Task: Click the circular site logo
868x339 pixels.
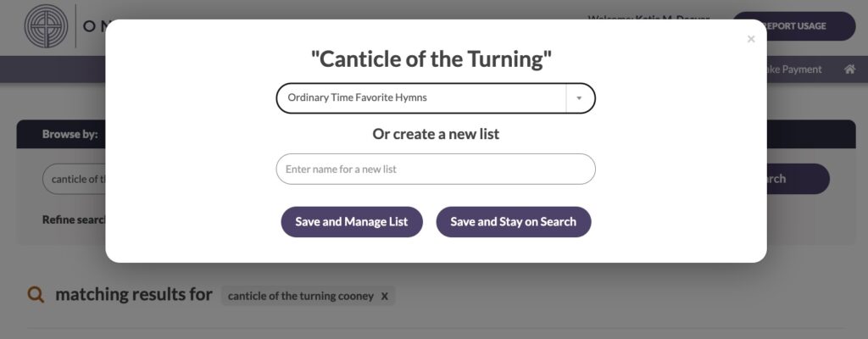Action: (x=46, y=26)
